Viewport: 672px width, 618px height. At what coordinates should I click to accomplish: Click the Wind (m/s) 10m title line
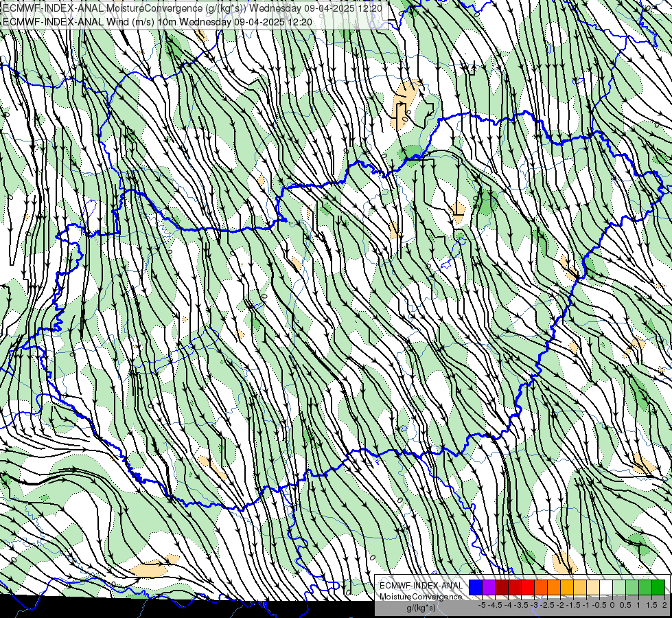[x=157, y=22]
